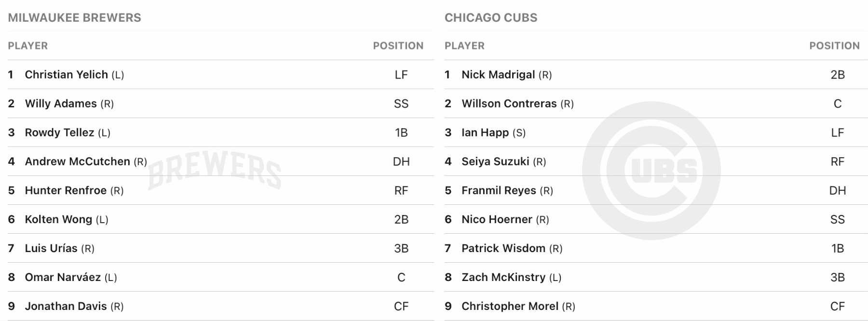Open Franmil Reyes player page
Viewport: 868px width, 321px height.
point(499,190)
